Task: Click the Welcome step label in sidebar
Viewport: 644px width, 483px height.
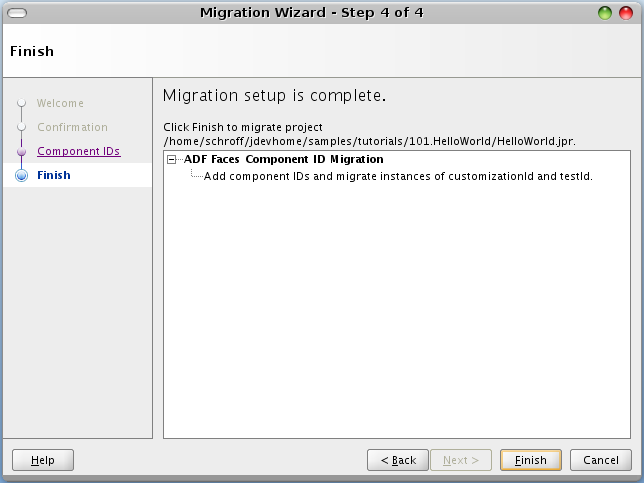Action: pyautogui.click(x=60, y=103)
